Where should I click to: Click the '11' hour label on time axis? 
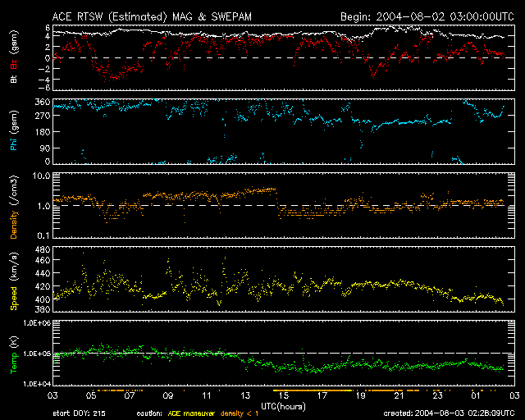point(207,395)
